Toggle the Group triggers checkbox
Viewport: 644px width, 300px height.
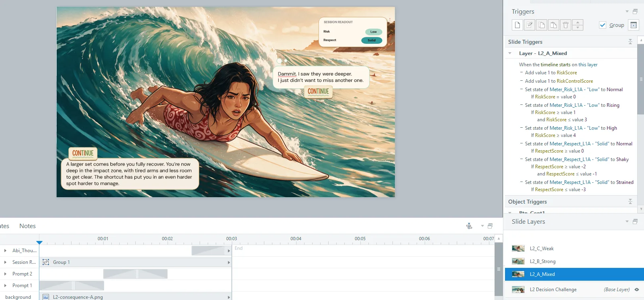pos(603,25)
